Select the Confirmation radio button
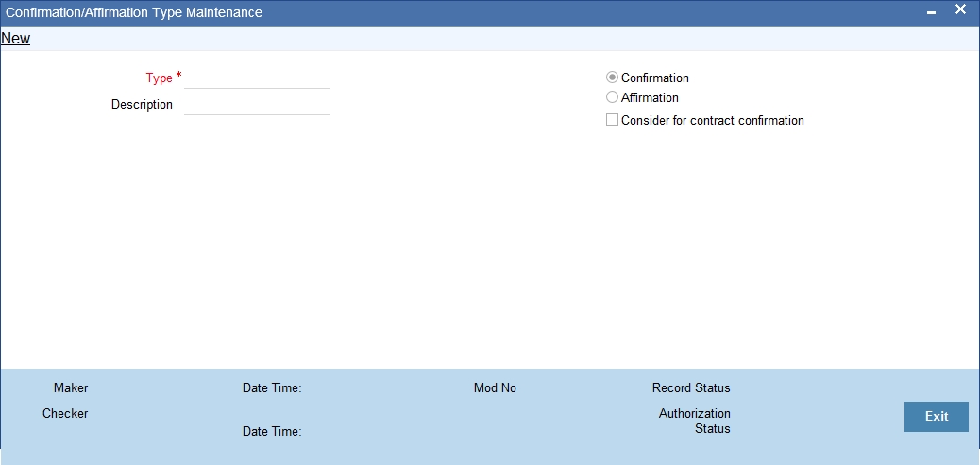The height and width of the screenshot is (465, 980). coord(612,77)
